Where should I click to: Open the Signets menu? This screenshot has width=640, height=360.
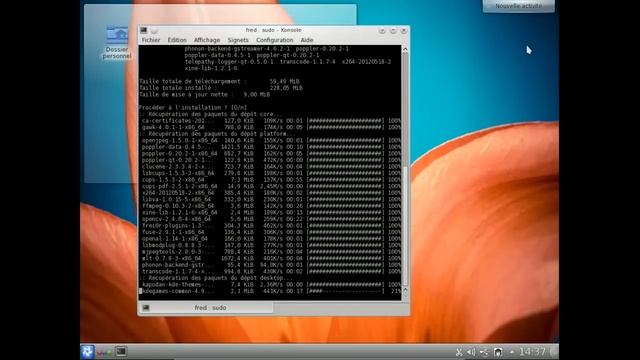[x=238, y=40]
